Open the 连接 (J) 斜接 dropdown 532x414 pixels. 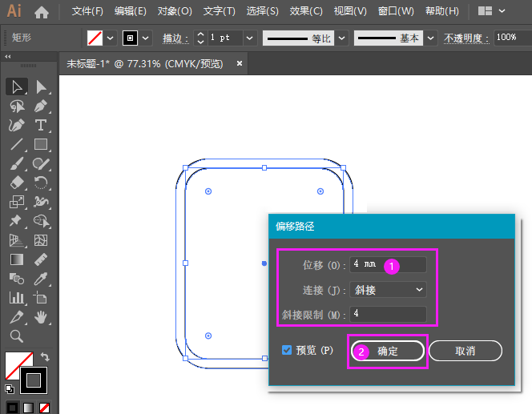click(388, 290)
